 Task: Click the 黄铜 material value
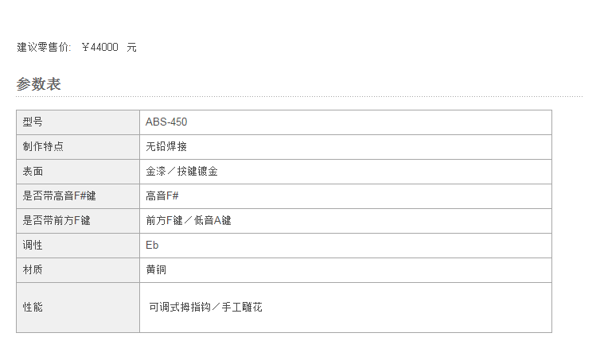[156, 270]
